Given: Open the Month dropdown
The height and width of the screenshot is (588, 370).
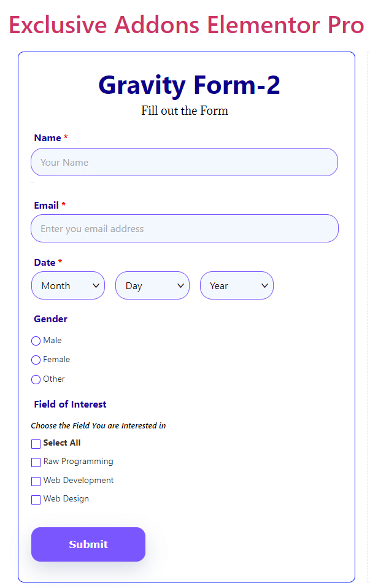Looking at the screenshot, I should click(68, 285).
